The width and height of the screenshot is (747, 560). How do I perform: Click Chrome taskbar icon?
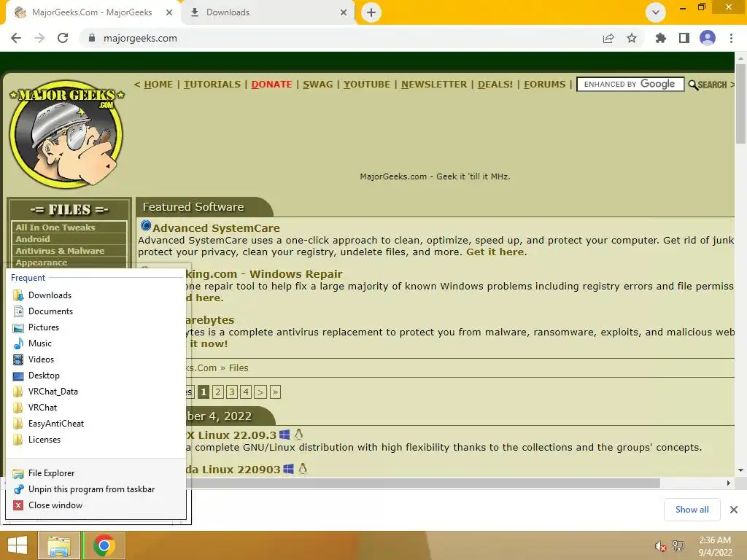pos(104,545)
